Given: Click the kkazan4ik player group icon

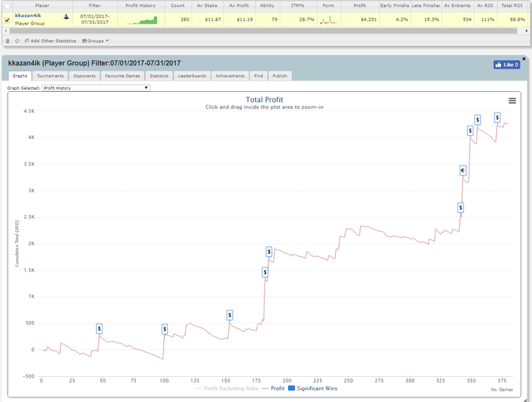Looking at the screenshot, I should click(67, 16).
